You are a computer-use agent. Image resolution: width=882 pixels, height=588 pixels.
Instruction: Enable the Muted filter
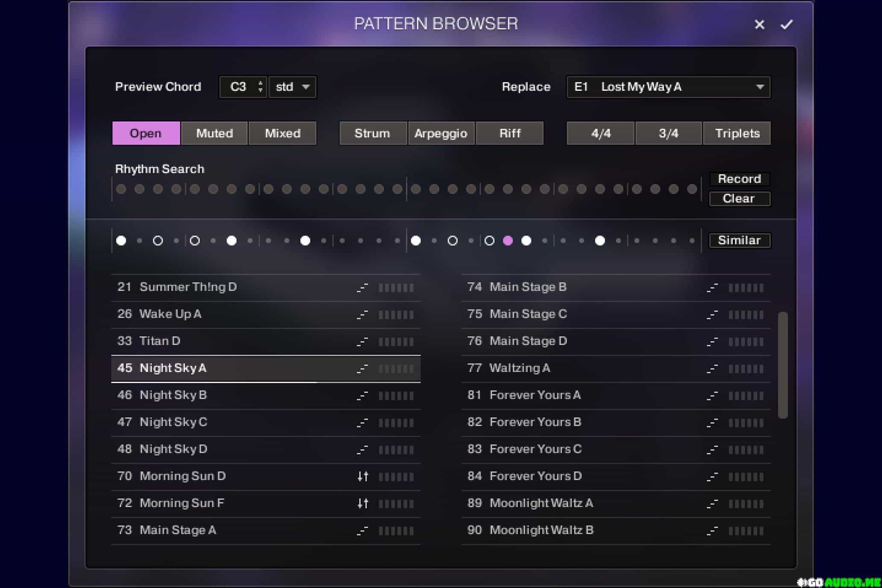tap(214, 133)
